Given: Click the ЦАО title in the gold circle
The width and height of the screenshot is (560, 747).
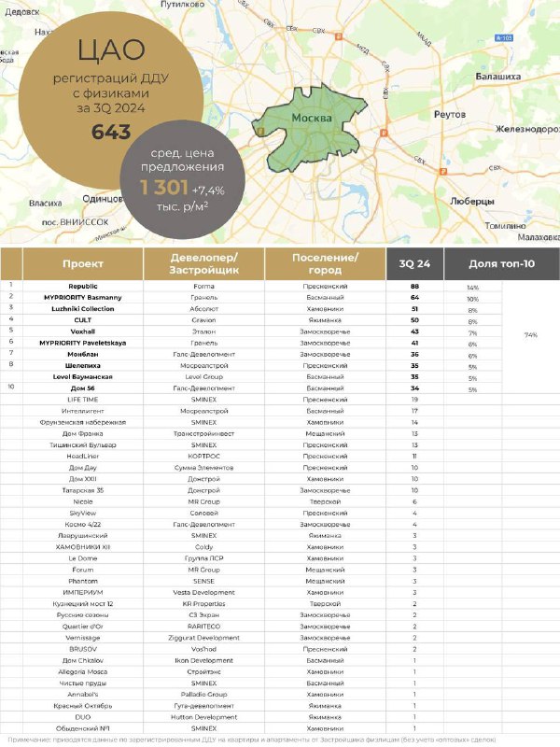Looking at the screenshot, I should coord(111,50).
